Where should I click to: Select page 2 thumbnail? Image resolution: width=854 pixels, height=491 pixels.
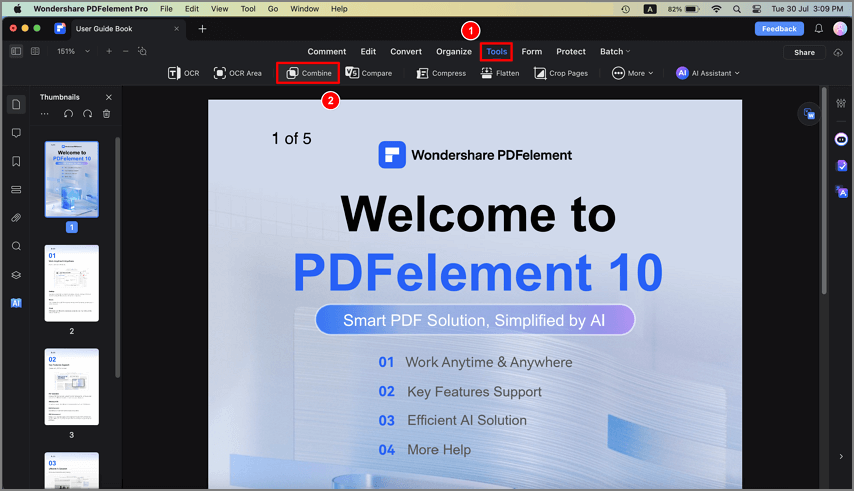(71, 283)
